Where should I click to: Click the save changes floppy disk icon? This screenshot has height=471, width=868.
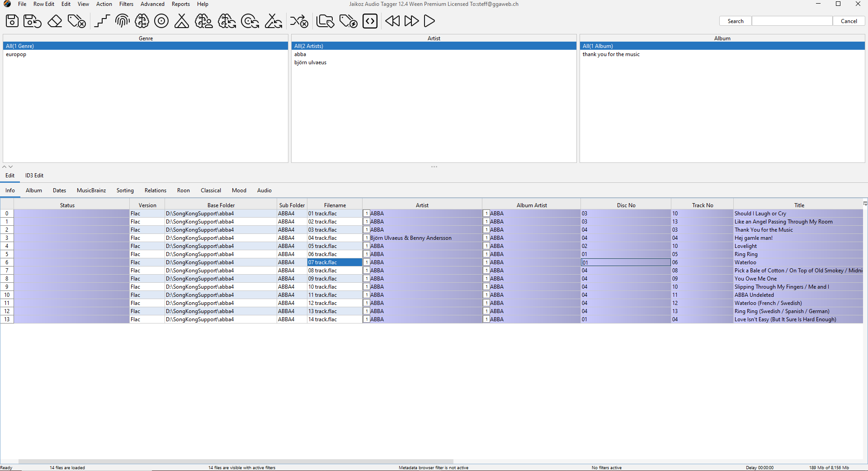pyautogui.click(x=12, y=21)
